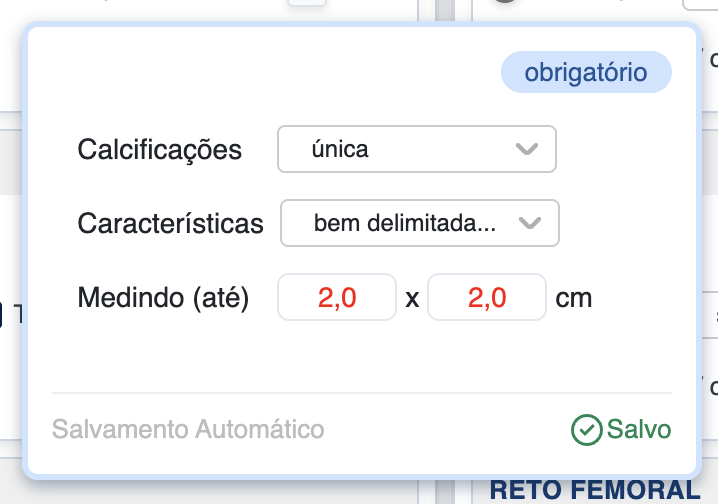Click the first Medindo measurement field
The width and height of the screenshot is (718, 504).
pyautogui.click(x=337, y=297)
